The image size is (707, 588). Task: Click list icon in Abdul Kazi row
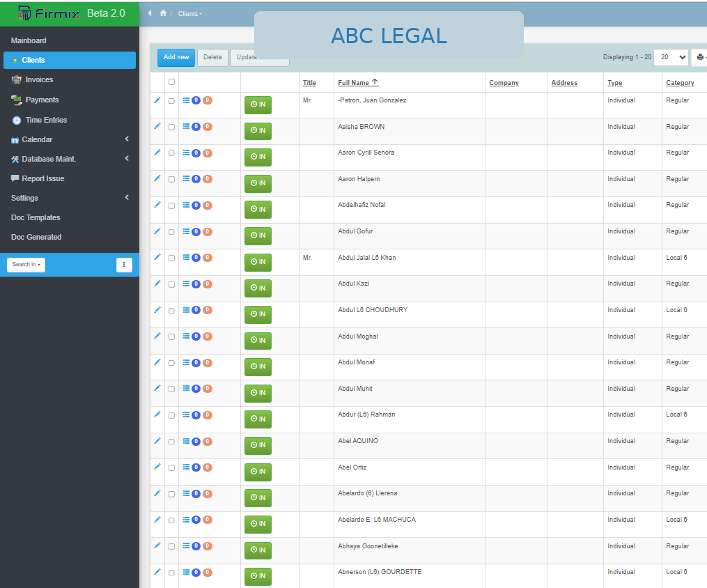click(186, 284)
